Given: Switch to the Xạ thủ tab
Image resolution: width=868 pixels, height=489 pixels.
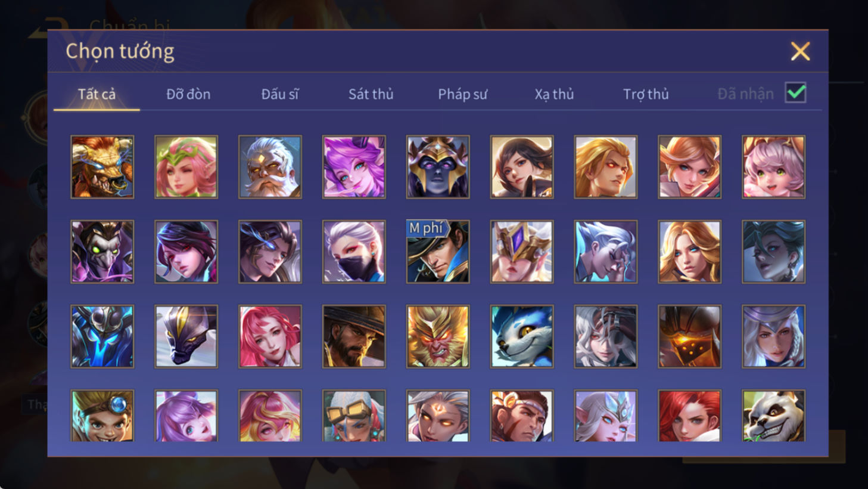Looking at the screenshot, I should 554,94.
